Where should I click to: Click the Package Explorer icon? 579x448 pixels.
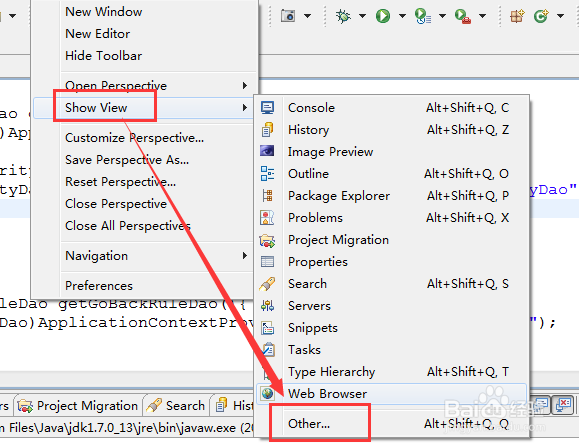pos(267,195)
